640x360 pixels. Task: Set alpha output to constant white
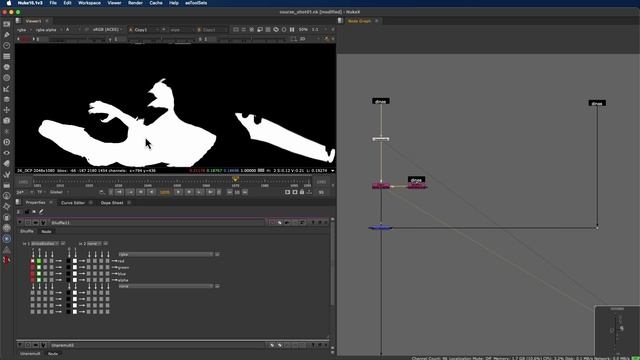coord(75,280)
